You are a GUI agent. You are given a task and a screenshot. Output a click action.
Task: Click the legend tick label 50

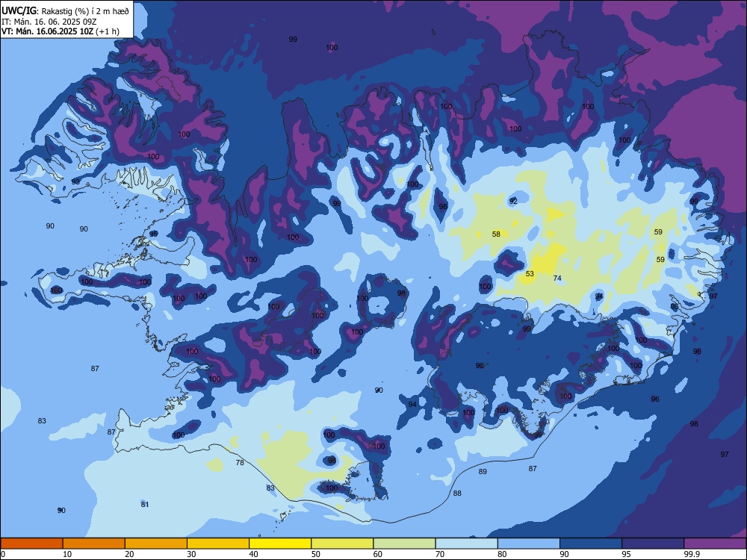315,554
